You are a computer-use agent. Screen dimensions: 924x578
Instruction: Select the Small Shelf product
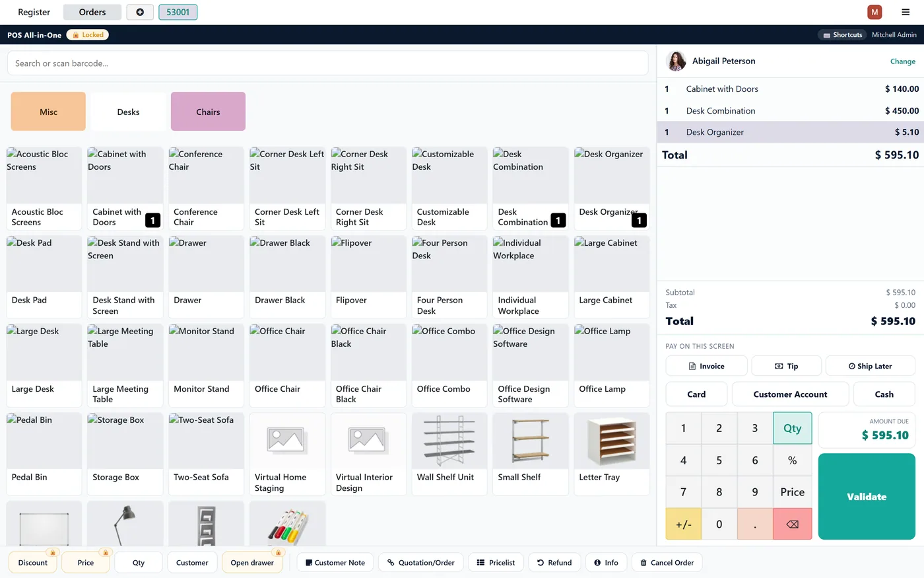[531, 454]
